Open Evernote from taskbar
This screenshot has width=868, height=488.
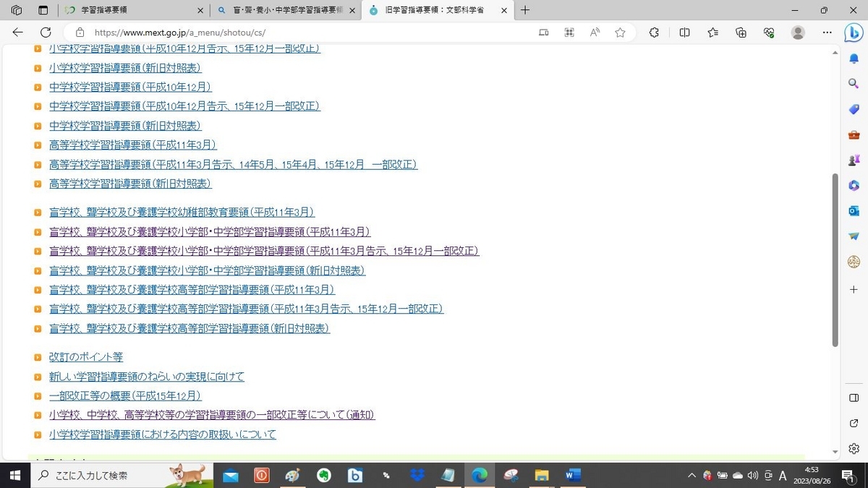[x=324, y=475]
